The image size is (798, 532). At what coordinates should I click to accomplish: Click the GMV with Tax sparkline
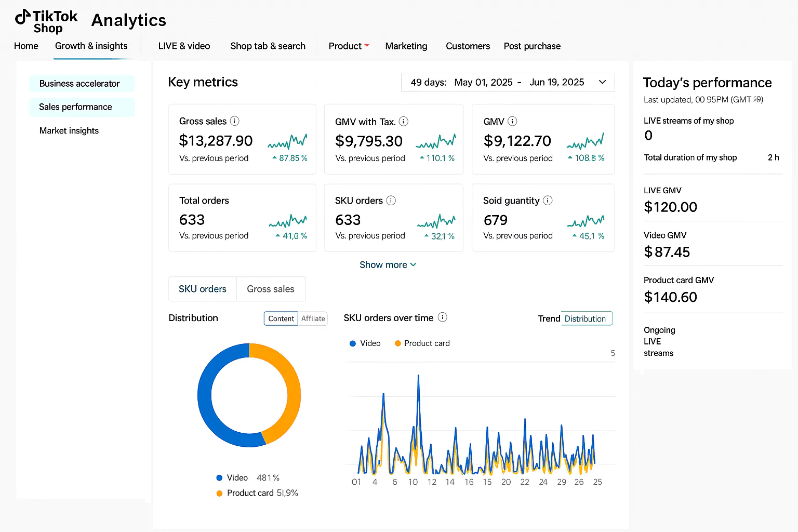click(436, 141)
